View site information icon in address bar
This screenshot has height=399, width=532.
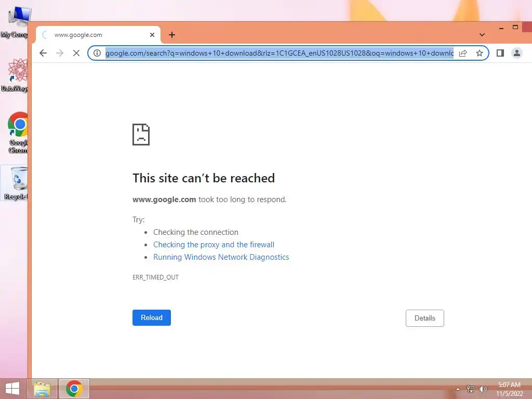point(97,53)
